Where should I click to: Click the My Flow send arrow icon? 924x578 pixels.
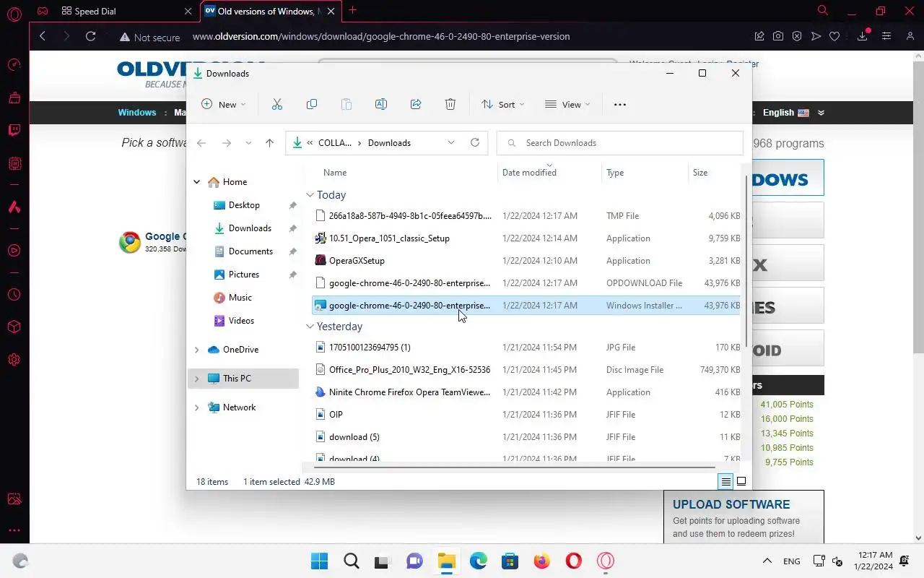tap(816, 36)
